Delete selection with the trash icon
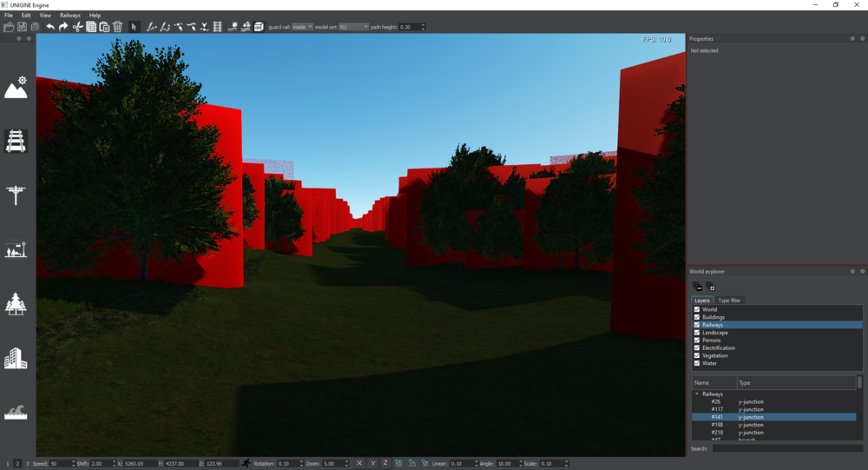868x470 pixels. click(117, 27)
